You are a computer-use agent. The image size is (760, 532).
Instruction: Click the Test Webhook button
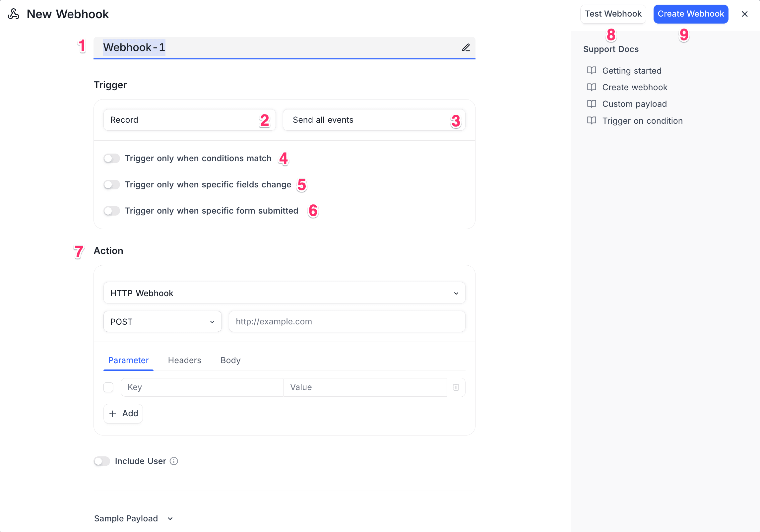(x=613, y=14)
